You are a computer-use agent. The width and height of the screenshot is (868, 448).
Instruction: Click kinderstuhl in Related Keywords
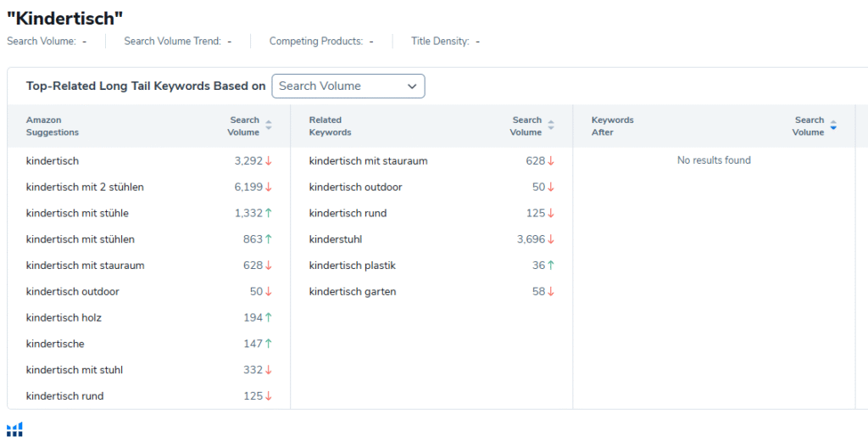(x=336, y=240)
